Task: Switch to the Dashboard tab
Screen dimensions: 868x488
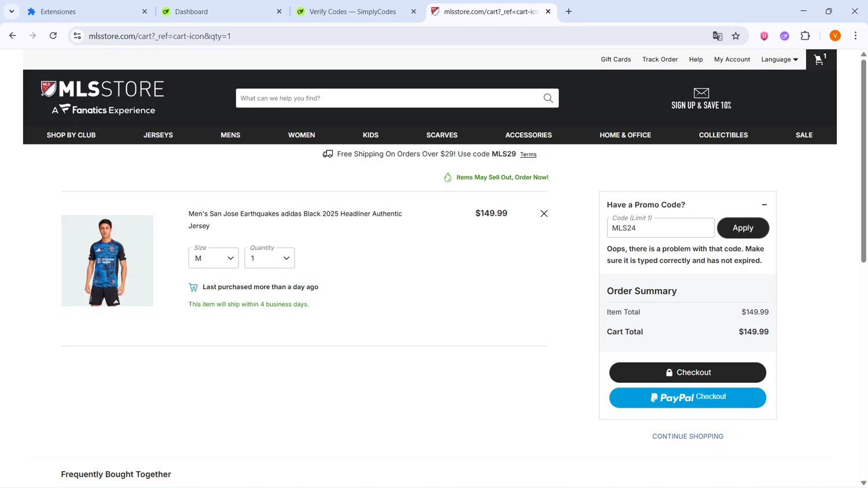Action: [x=222, y=12]
